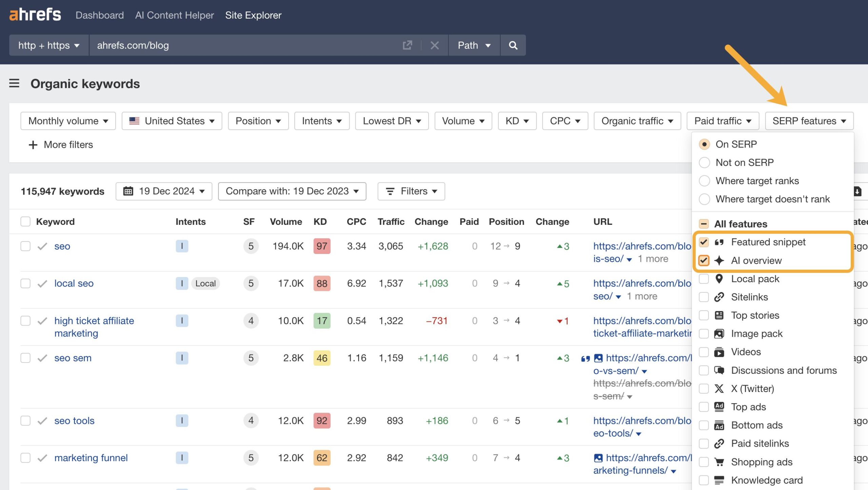
Task: Open AI Content Helper nav item
Action: tap(174, 15)
